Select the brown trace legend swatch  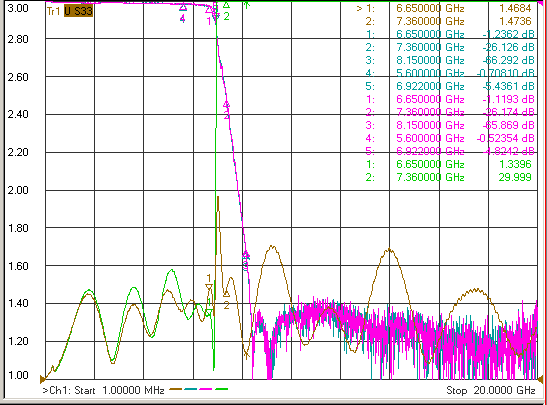(x=176, y=389)
